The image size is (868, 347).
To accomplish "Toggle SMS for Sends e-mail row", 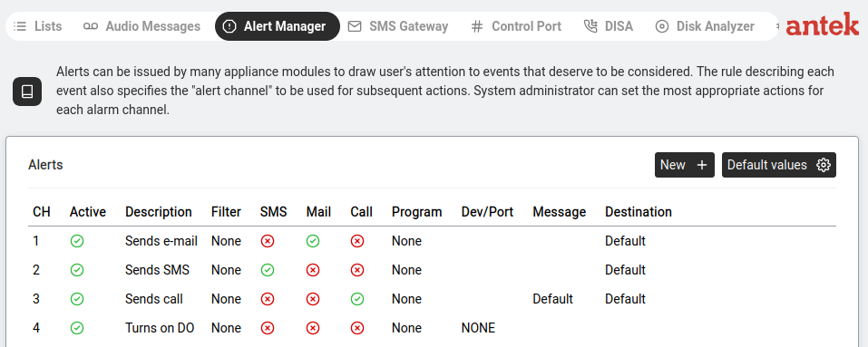I will coord(268,241).
